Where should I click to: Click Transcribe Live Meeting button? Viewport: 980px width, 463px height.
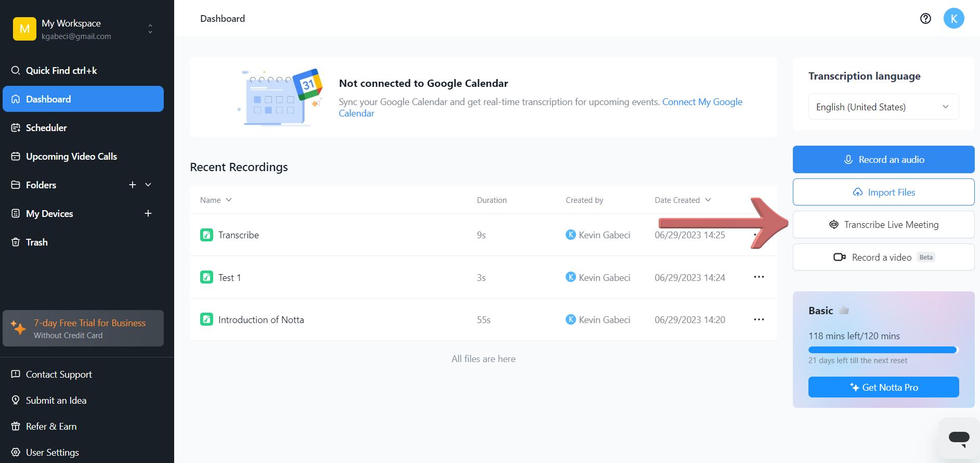[x=884, y=225]
